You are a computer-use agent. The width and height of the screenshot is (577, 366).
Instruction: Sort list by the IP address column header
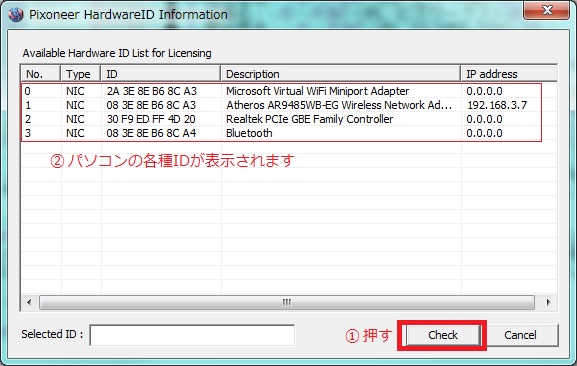pyautogui.click(x=509, y=74)
